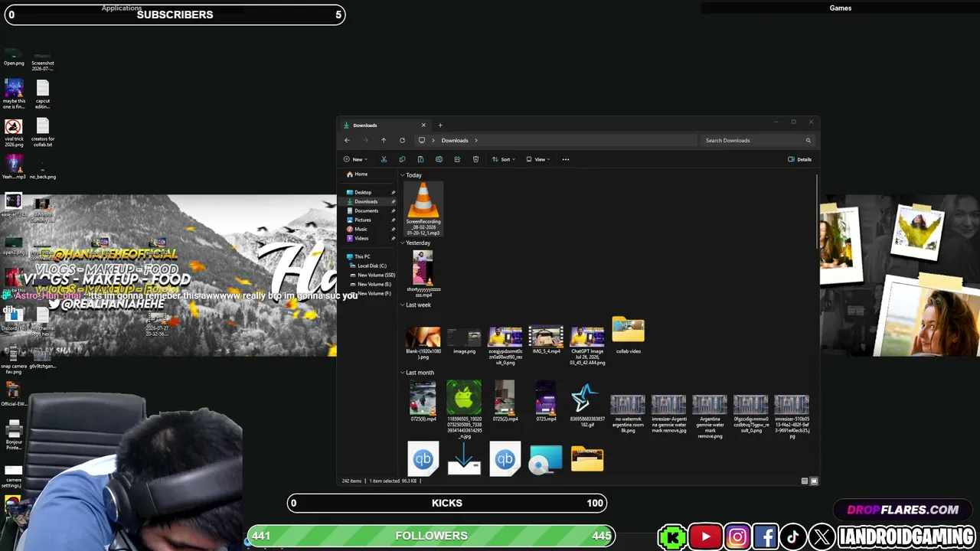Viewport: 980px width, 551px height.
Task: Collapse the Last week group
Action: click(403, 305)
